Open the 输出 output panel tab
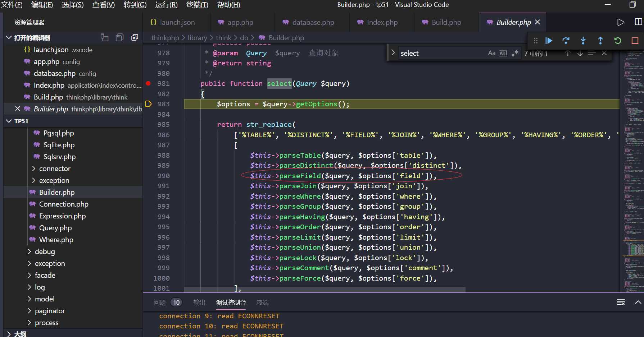This screenshot has height=337, width=644. (199, 303)
